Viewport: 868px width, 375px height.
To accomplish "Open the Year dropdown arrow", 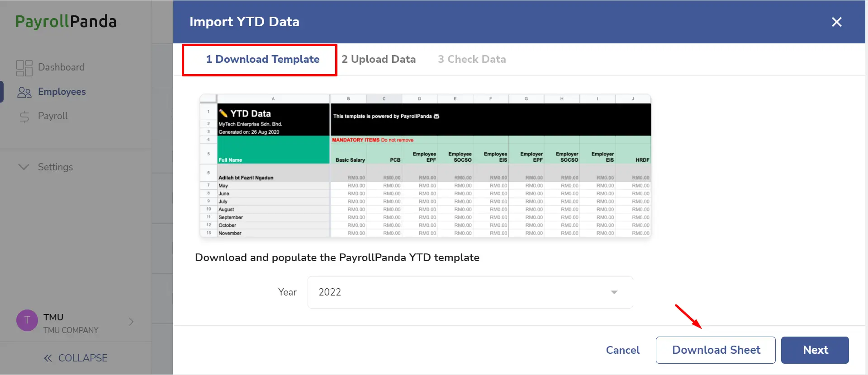I will pos(614,292).
